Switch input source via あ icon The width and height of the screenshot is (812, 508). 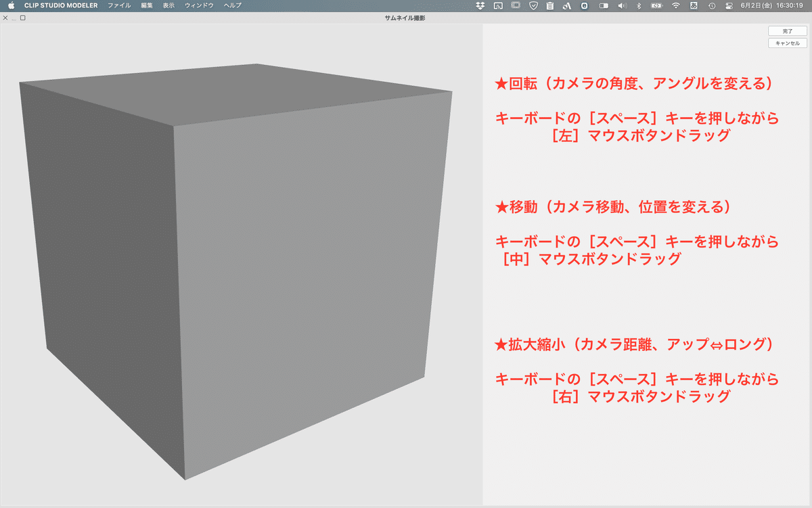tap(694, 5)
